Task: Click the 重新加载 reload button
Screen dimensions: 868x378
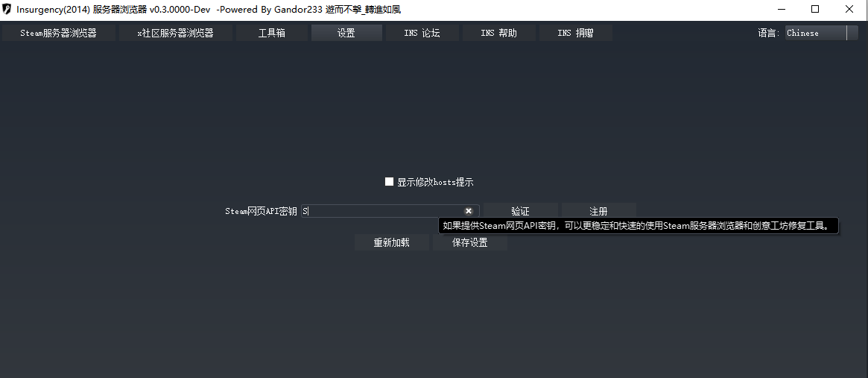Action: click(391, 243)
